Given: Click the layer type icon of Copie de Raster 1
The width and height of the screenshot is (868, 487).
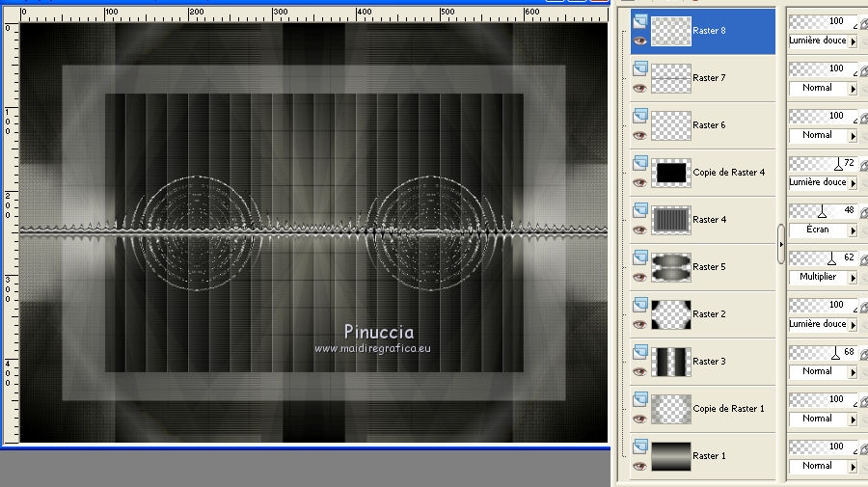Looking at the screenshot, I should point(640,398).
